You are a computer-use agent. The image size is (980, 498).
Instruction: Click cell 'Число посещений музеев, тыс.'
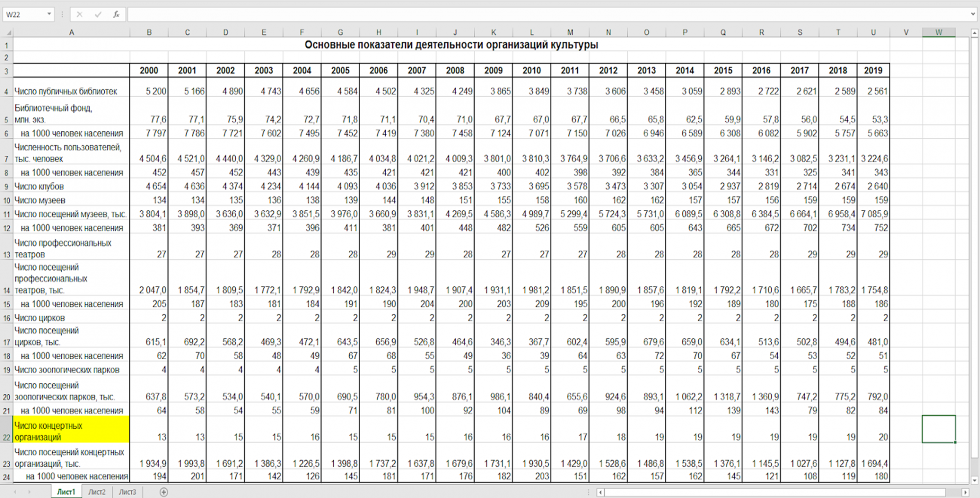pyautogui.click(x=72, y=214)
